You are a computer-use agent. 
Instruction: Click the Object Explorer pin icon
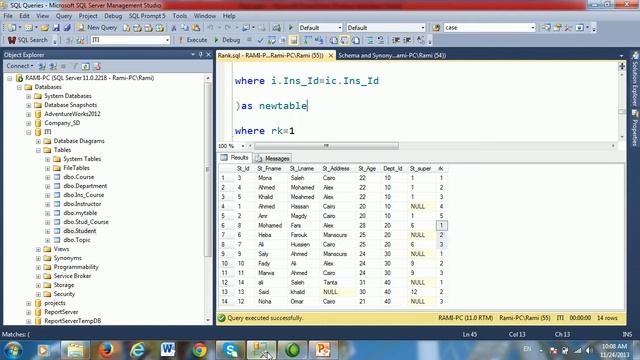coord(200,55)
